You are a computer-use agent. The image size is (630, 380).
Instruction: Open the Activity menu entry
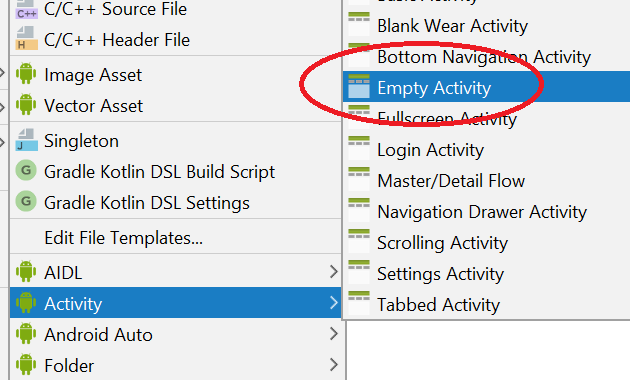tap(176, 302)
